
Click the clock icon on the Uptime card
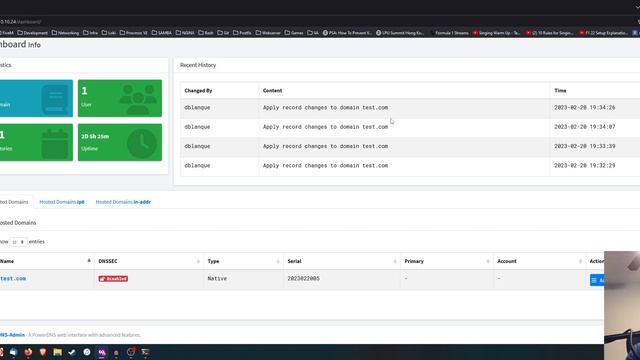tap(142, 143)
